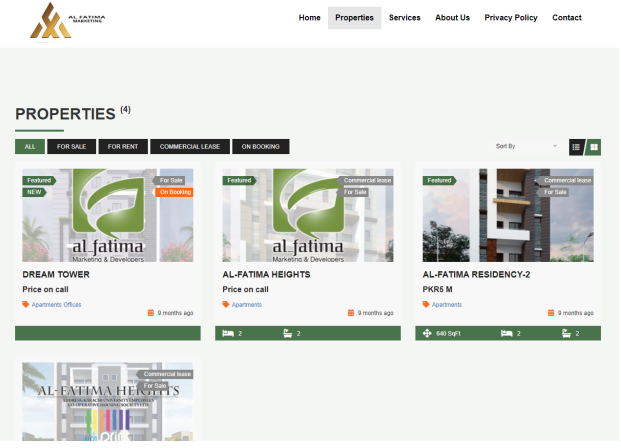Screen dimensions: 621x448
Task: Click Commercial lease label on Al-Fatima Heights
Action: (x=366, y=181)
